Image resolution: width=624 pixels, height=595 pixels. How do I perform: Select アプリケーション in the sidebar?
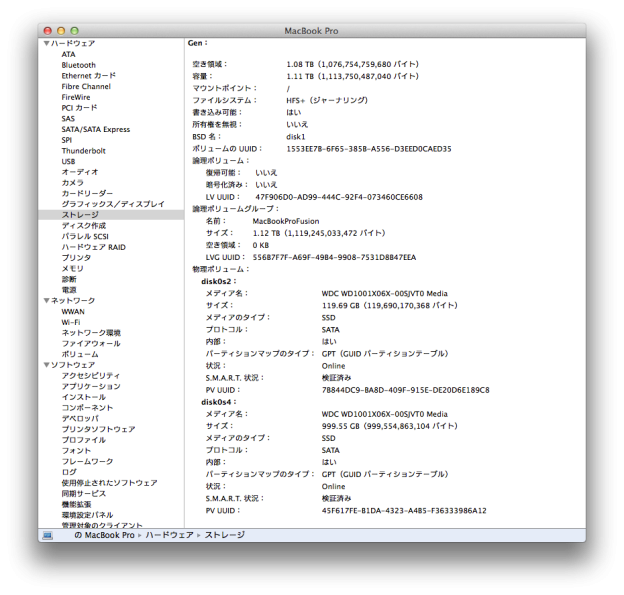(x=91, y=386)
